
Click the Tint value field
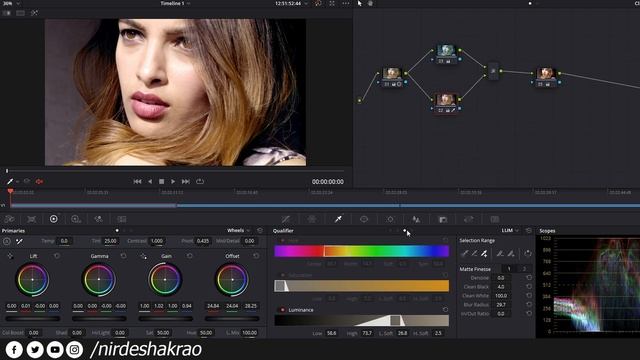click(110, 241)
